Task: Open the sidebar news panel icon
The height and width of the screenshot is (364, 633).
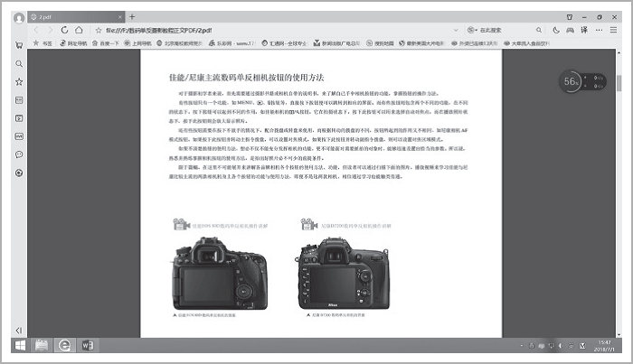Action: (x=19, y=100)
